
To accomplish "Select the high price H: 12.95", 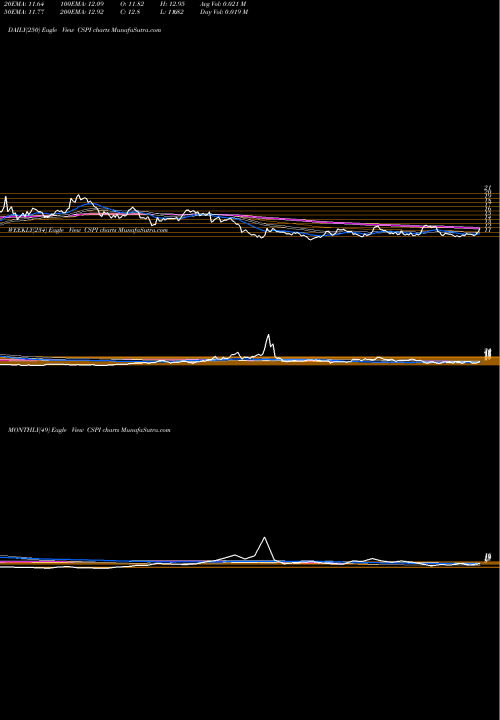I will click(172, 4).
